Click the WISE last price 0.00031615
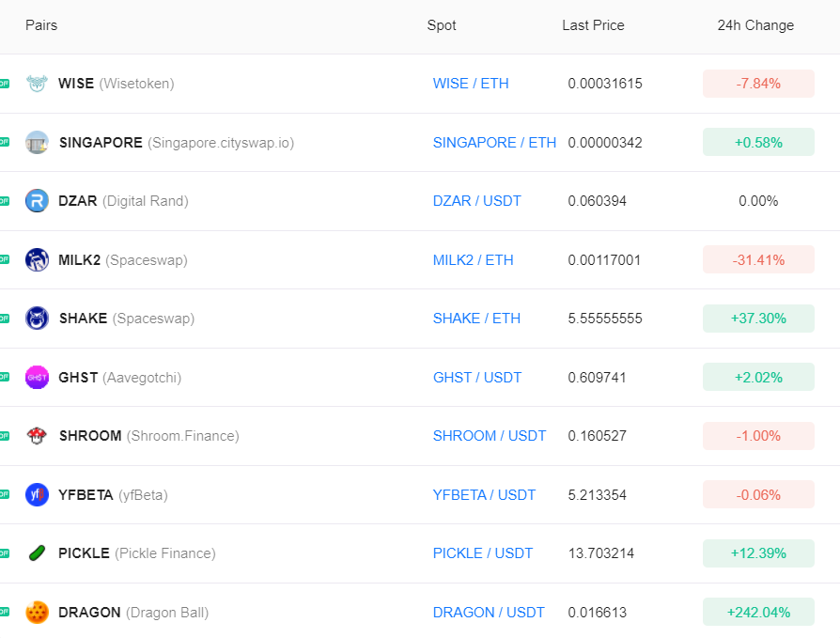This screenshot has height=638, width=840. click(x=605, y=84)
